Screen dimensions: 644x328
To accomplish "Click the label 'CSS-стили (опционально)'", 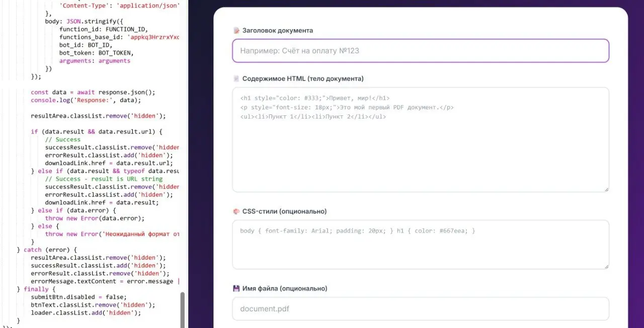I will 284,212.
